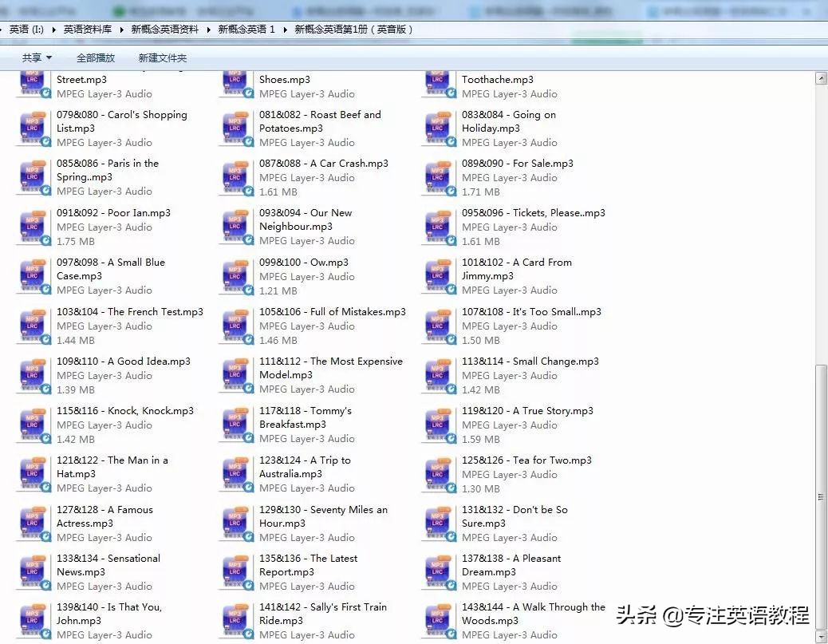Click Shoes.mp3 file name

285,80
